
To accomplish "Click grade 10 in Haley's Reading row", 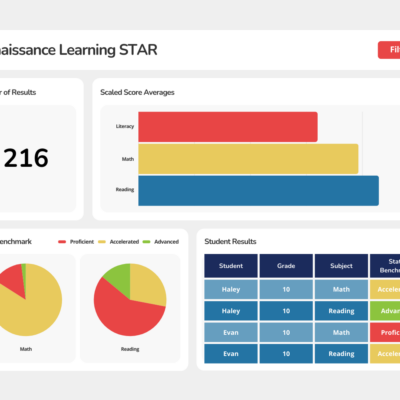I will click(x=286, y=311).
